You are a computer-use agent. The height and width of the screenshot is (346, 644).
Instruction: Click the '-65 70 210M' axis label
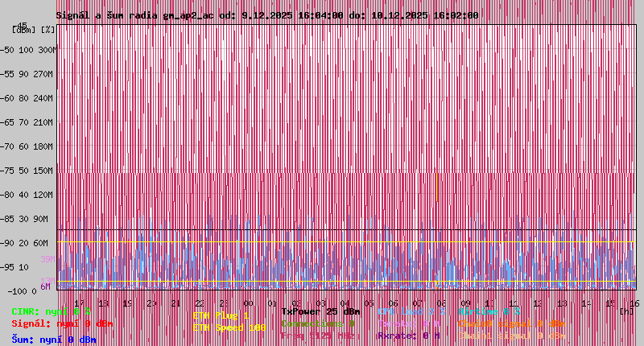point(27,123)
